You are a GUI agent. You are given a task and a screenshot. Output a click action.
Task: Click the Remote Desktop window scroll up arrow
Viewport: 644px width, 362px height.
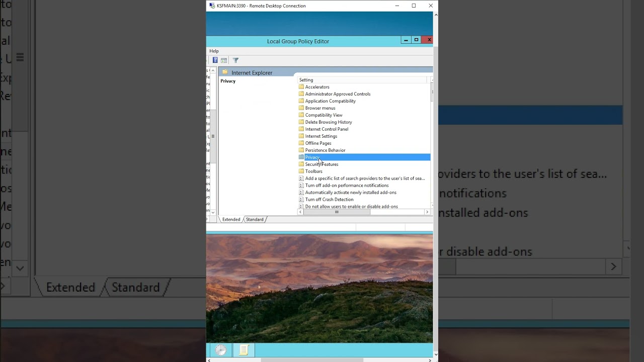pos(436,15)
